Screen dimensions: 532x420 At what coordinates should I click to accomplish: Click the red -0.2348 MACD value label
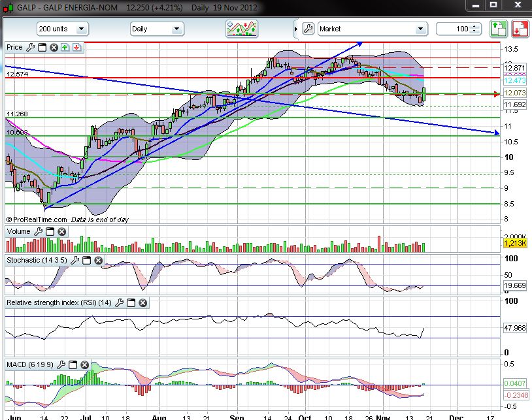coord(516,395)
